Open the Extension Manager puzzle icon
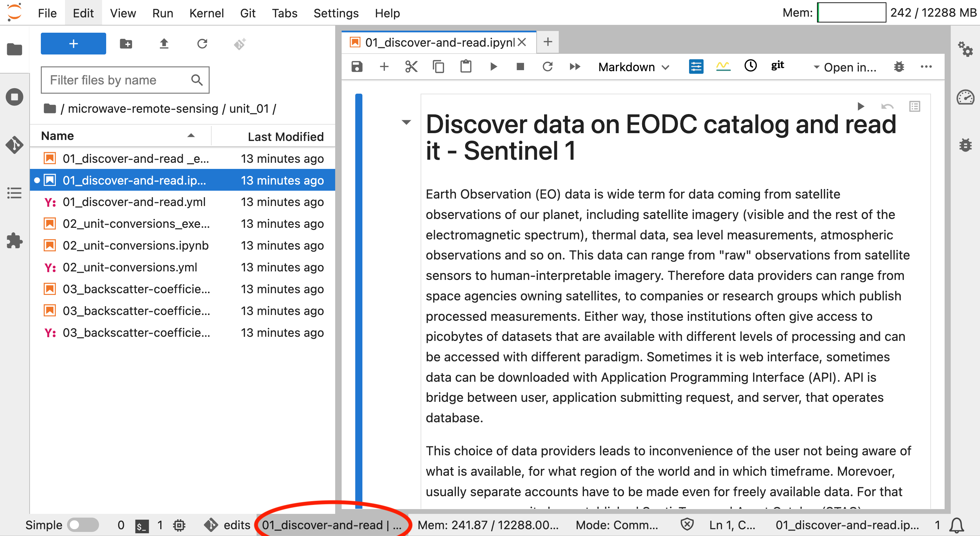 [x=14, y=241]
